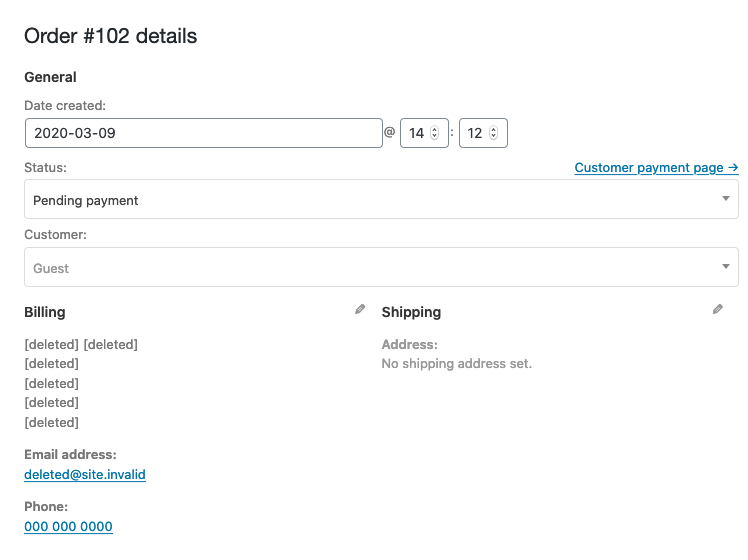Click the arrow on the Customer dropdown
This screenshot has width=748, height=560.
coord(726,266)
